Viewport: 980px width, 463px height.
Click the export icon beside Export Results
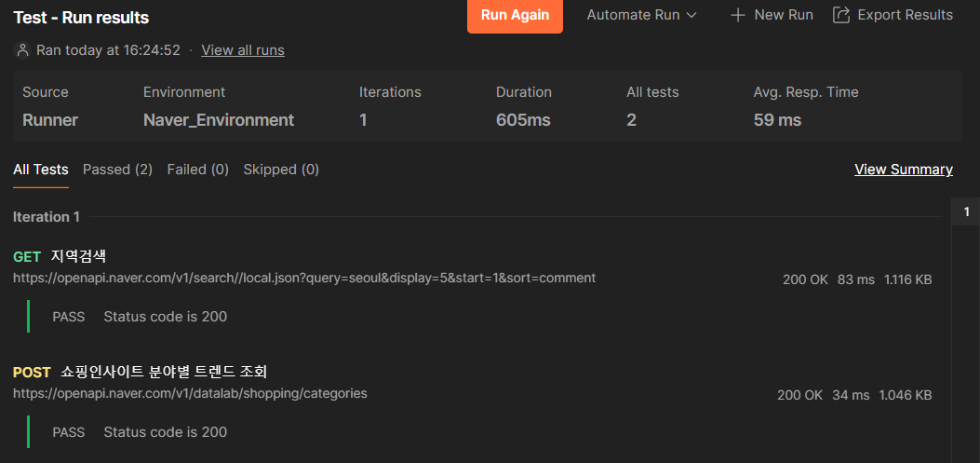pos(841,15)
